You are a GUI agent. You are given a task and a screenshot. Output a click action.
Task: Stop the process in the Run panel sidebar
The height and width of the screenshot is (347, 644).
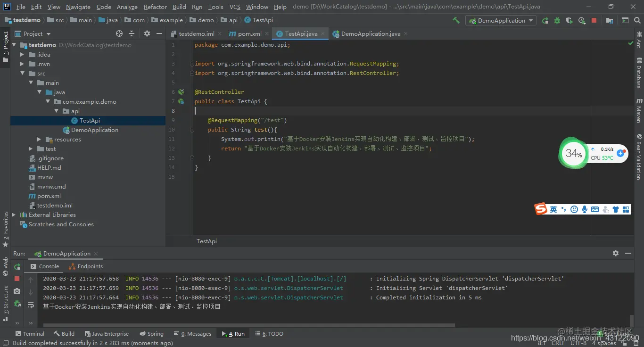tap(17, 279)
